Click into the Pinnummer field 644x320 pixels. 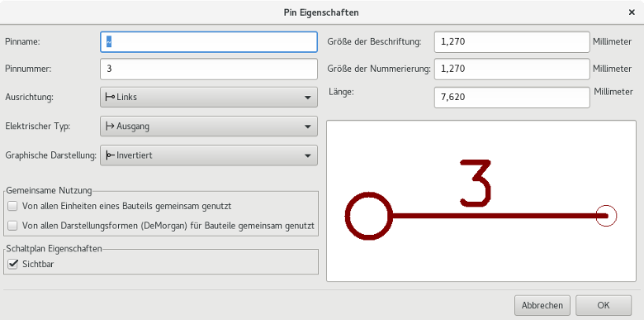click(x=209, y=69)
